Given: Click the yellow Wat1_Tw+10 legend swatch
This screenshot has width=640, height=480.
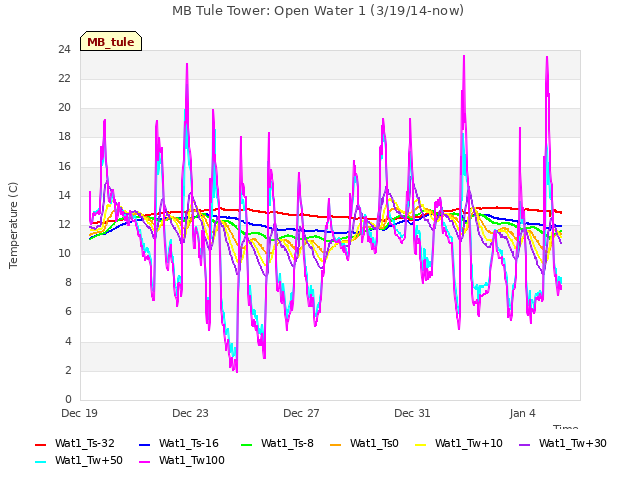Looking at the screenshot, I should pos(421,444).
